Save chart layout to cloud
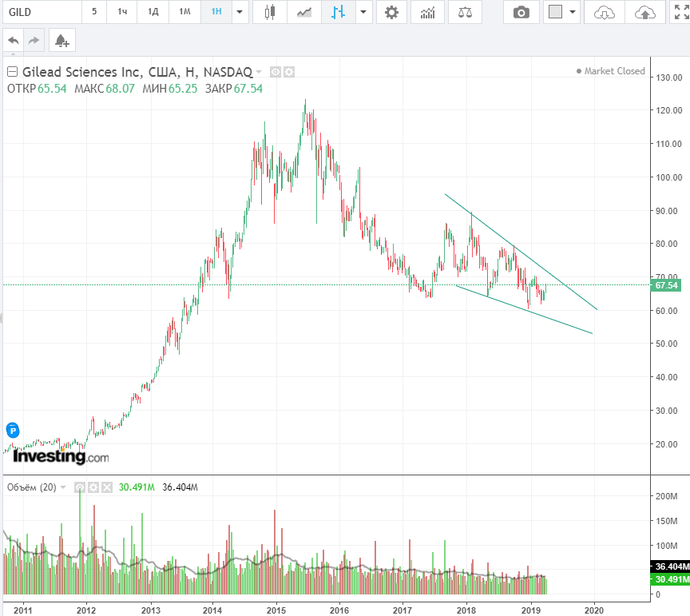The height and width of the screenshot is (616, 690). [x=644, y=12]
